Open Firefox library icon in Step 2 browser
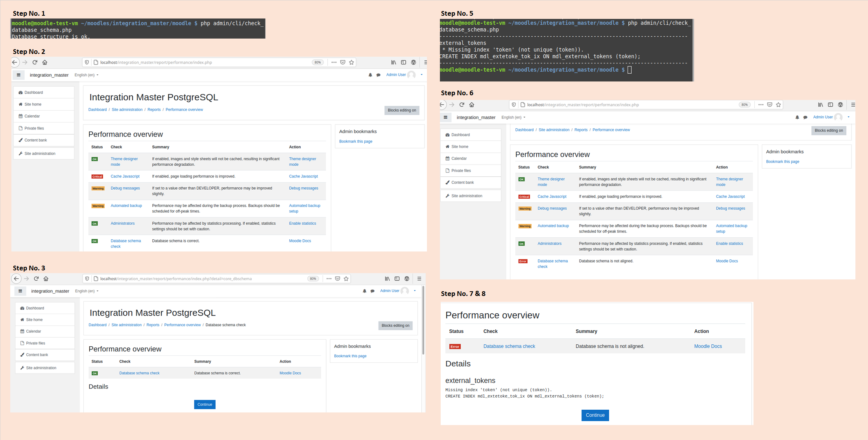 (393, 62)
